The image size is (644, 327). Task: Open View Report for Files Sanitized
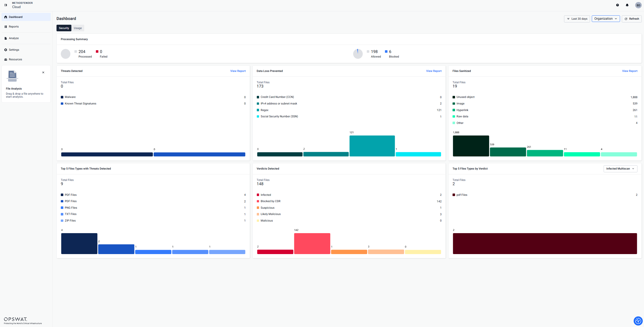pos(629,71)
